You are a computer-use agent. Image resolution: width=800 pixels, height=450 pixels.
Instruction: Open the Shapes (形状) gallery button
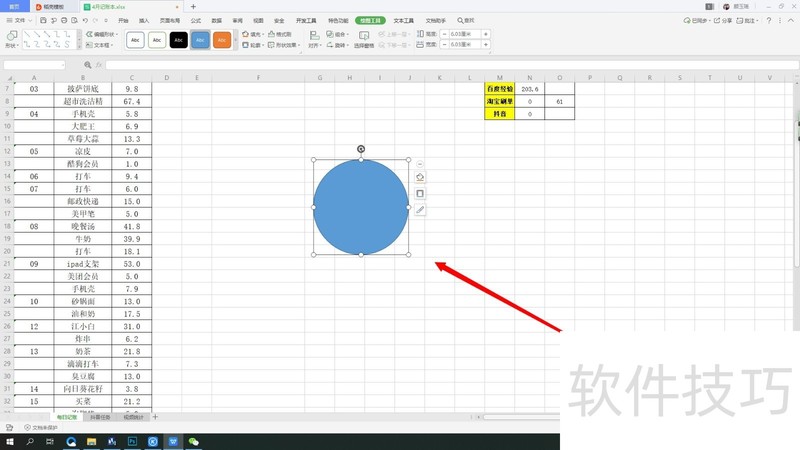pyautogui.click(x=12, y=39)
